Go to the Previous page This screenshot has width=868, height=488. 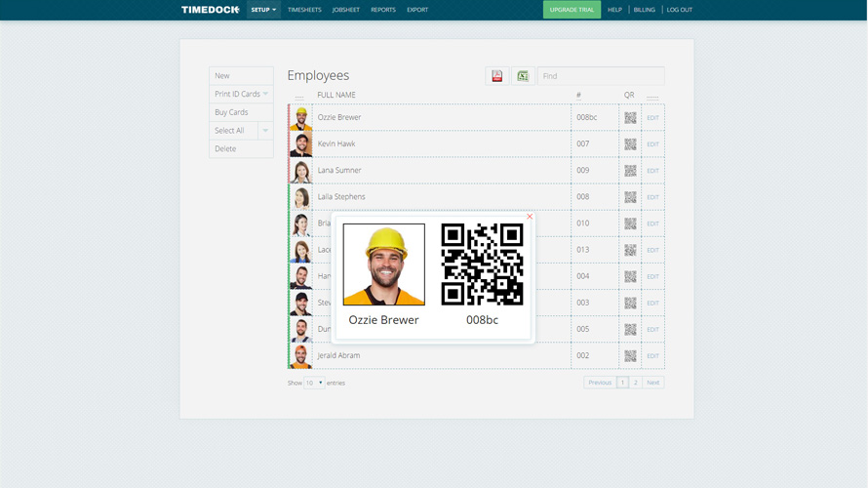[600, 383]
